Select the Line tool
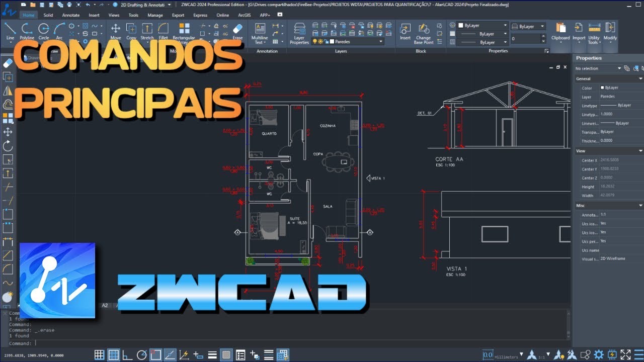 [10, 31]
